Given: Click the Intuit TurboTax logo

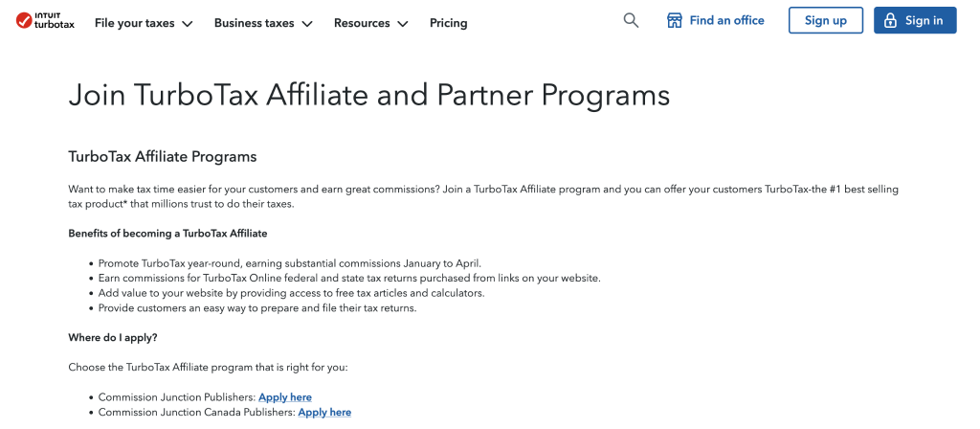Looking at the screenshot, I should click(45, 21).
